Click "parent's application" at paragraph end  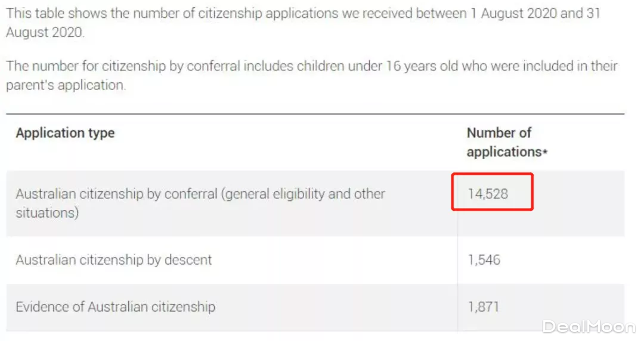tap(66, 85)
